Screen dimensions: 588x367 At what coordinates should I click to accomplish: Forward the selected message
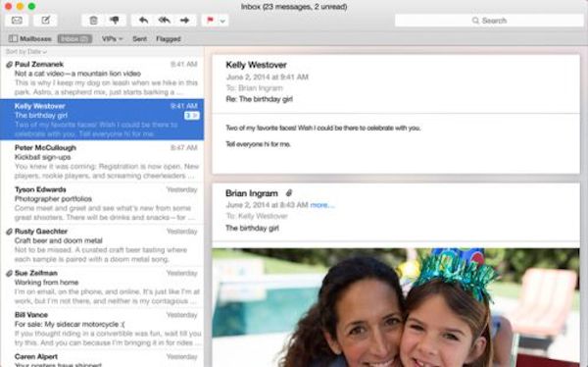[185, 21]
